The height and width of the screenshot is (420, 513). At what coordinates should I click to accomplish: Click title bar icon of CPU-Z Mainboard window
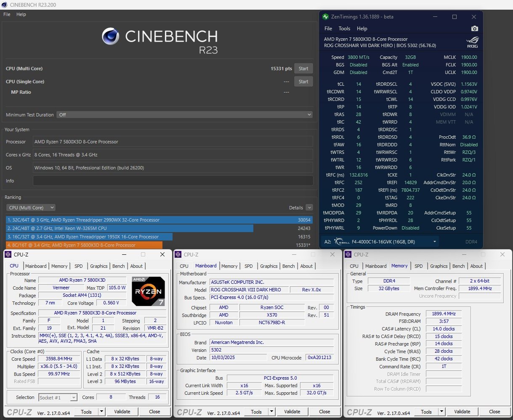coord(178,254)
